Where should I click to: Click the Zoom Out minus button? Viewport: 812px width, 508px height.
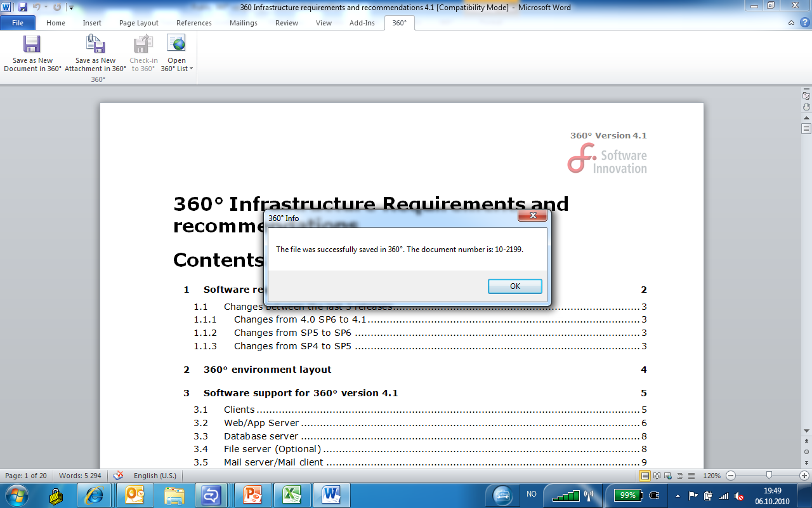click(731, 476)
